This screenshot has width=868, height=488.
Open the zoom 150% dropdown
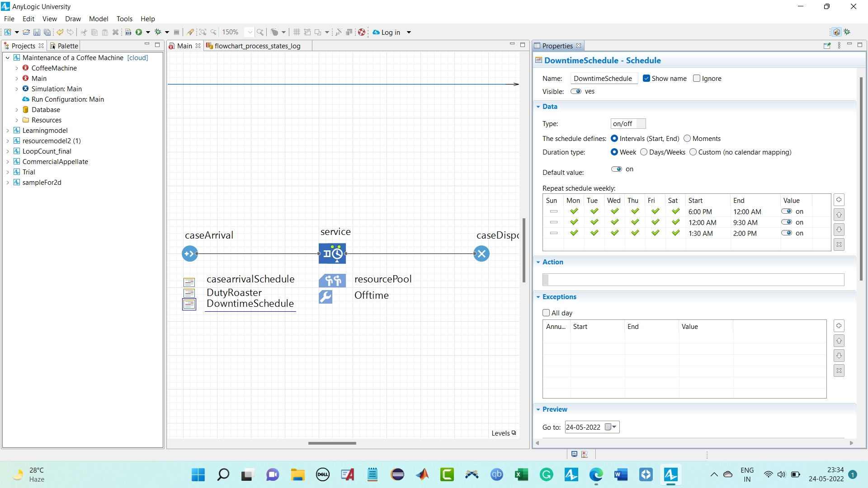point(250,32)
